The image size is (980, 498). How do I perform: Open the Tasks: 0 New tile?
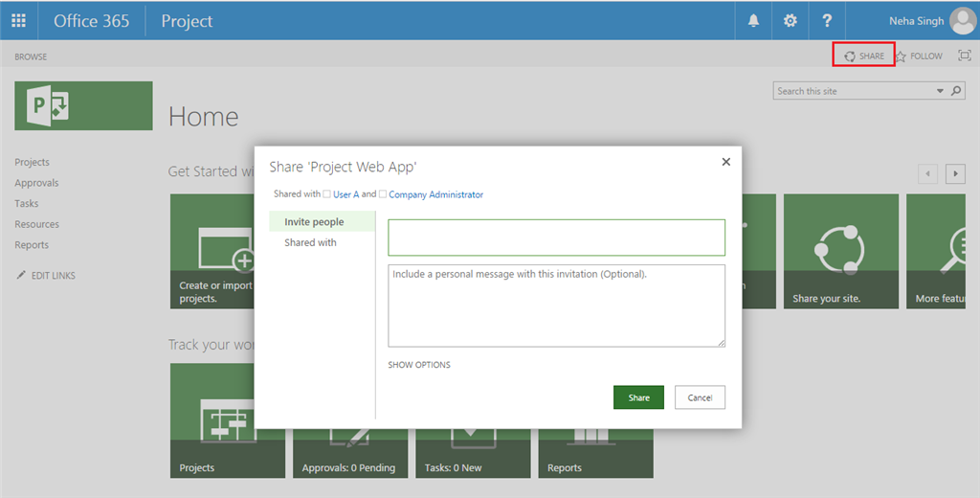(x=473, y=454)
